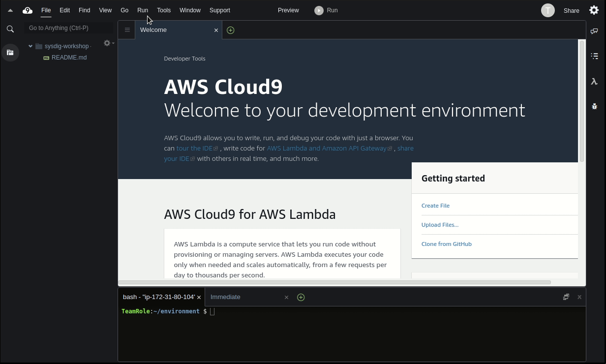Close the console panel
Screen dimensions: 606x364
pos(579,297)
